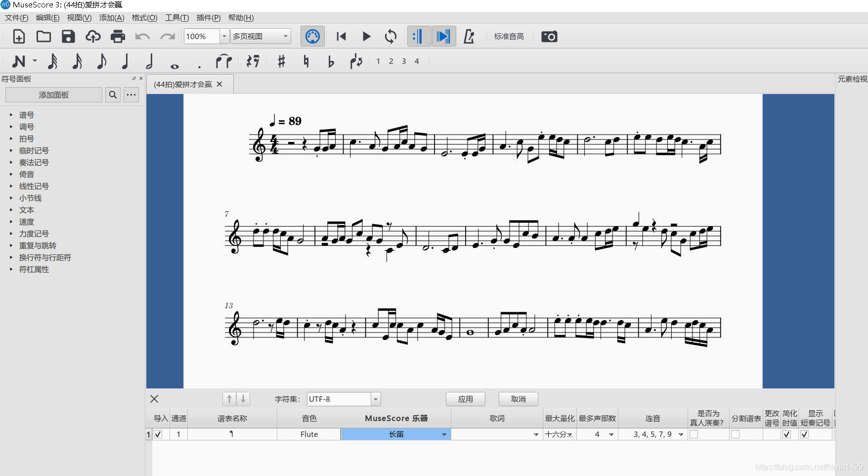Flip note stem direction
868x476 pixels.
[x=356, y=61]
